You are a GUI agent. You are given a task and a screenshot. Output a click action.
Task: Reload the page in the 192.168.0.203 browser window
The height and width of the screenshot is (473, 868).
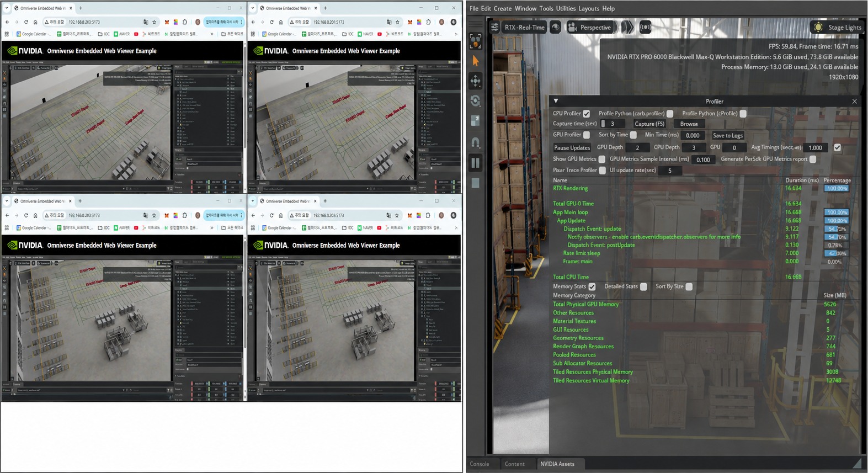(271, 215)
